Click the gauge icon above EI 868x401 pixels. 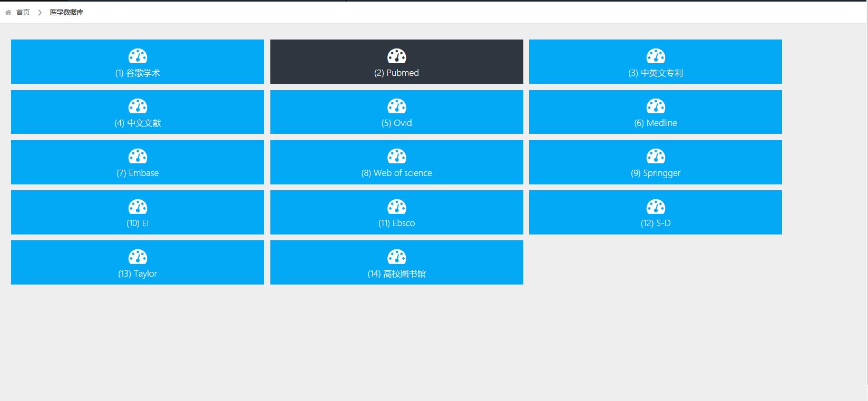(138, 207)
